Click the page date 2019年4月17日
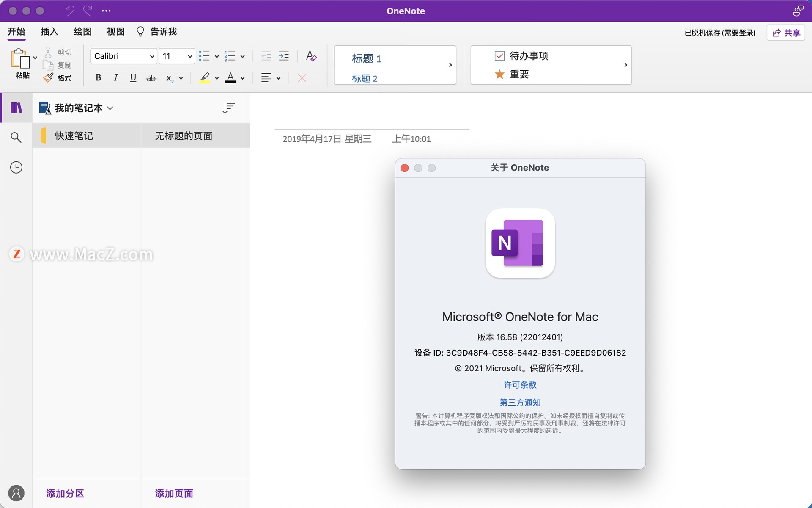 (x=327, y=139)
